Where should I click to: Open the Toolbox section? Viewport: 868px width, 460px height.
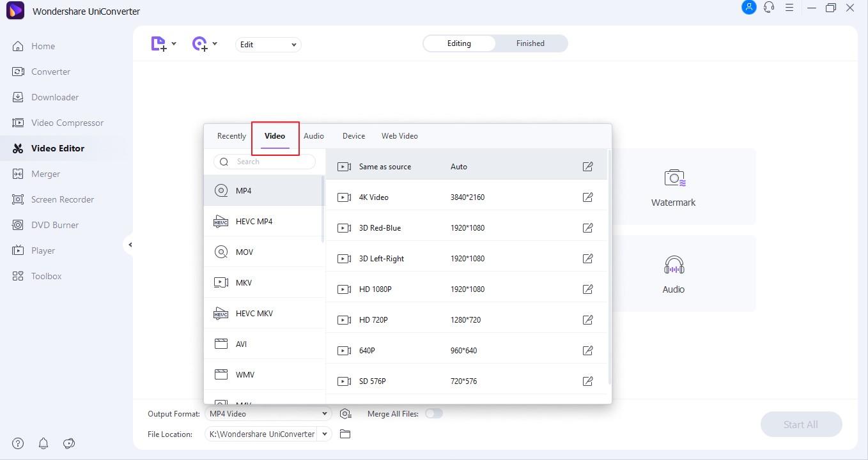tap(46, 276)
